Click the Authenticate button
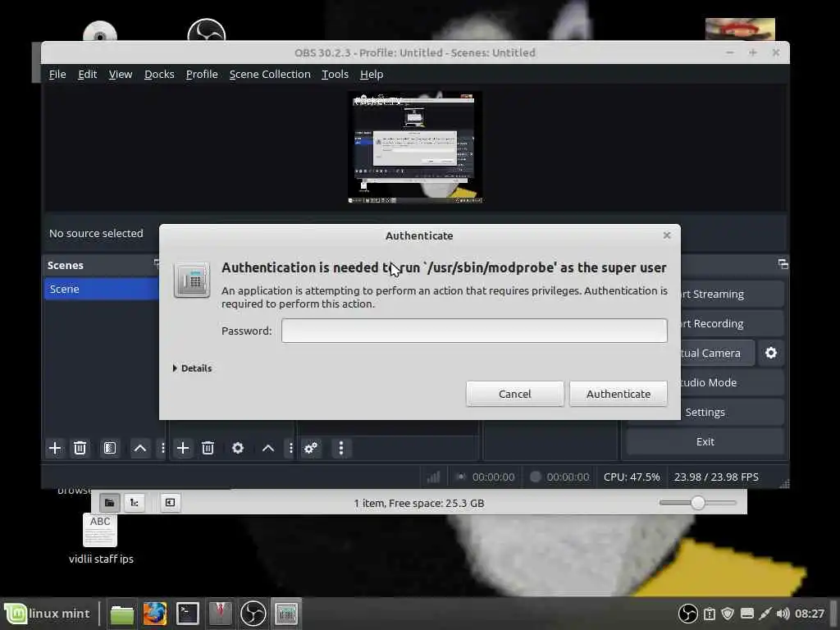 coord(619,394)
